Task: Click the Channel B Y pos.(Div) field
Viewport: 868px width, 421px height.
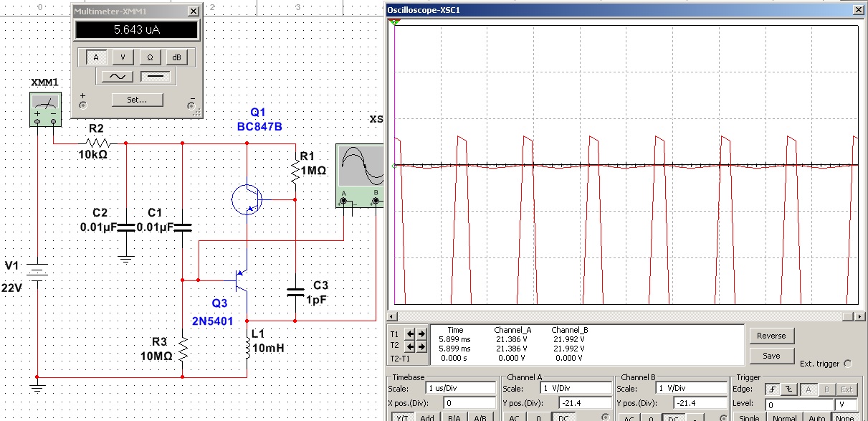Action: 699,403
